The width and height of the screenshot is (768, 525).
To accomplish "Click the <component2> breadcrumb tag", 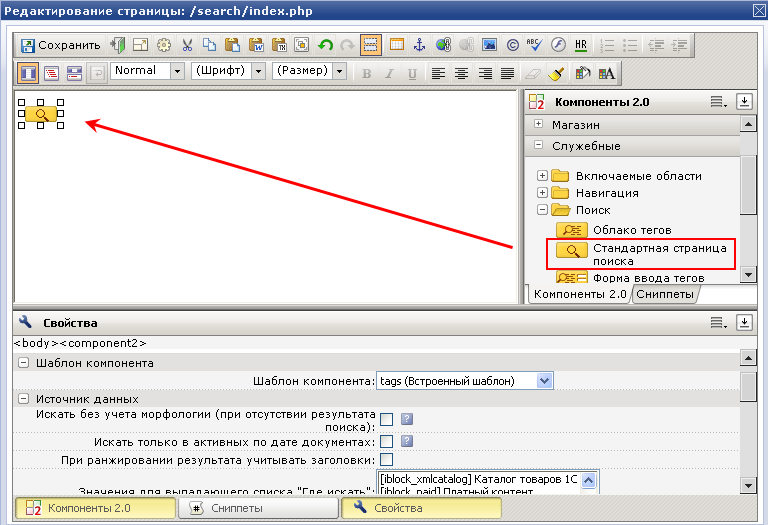I will (x=102, y=343).
